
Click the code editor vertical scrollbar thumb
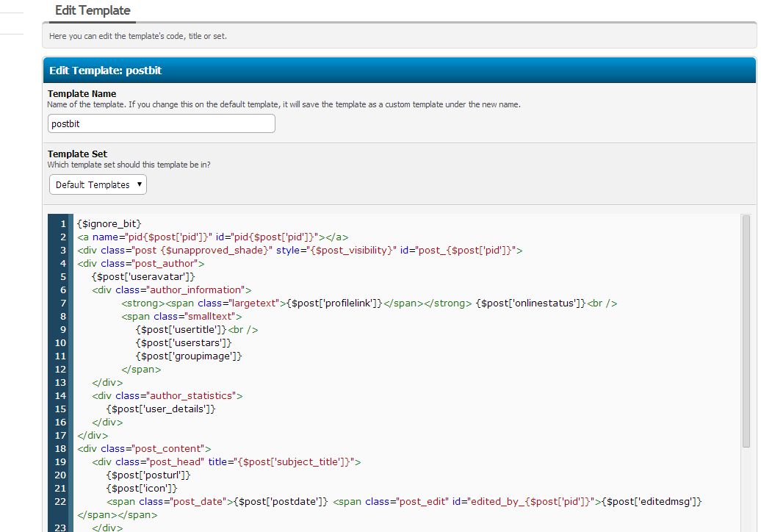click(746, 331)
